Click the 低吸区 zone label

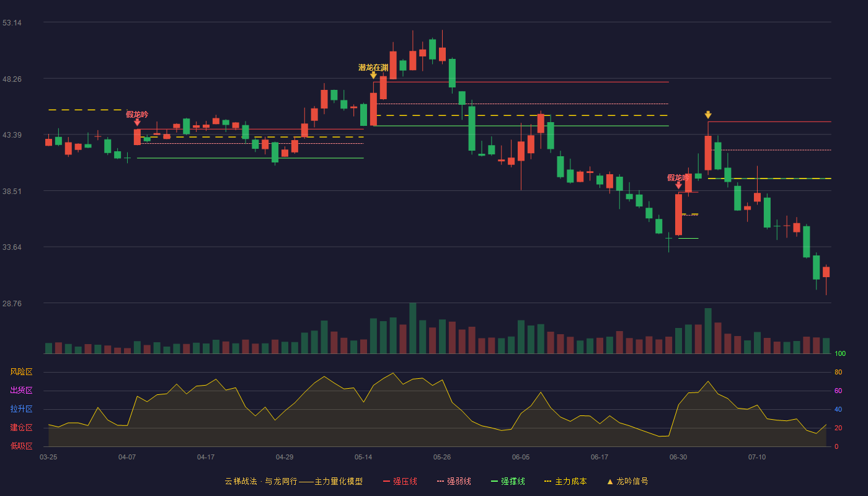pyautogui.click(x=22, y=446)
